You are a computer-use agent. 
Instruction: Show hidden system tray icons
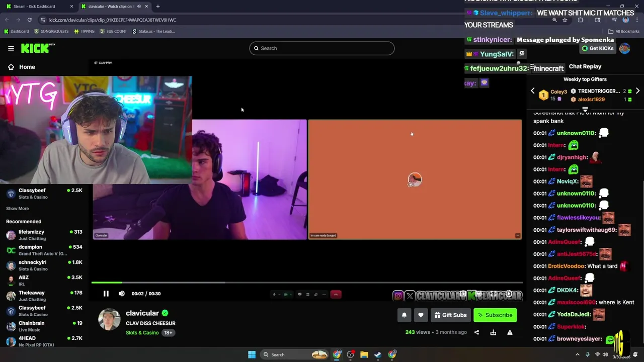coord(578,354)
